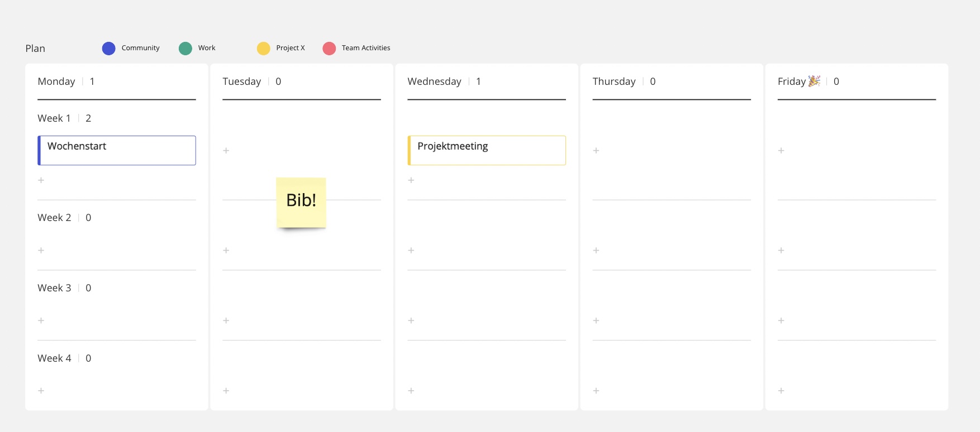980x432 pixels.
Task: Click the blue Community color dot
Action: [x=108, y=49]
